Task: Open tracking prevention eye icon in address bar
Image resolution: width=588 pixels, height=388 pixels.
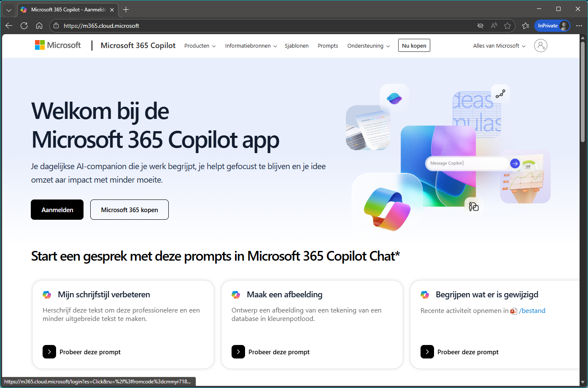Action: coord(480,26)
